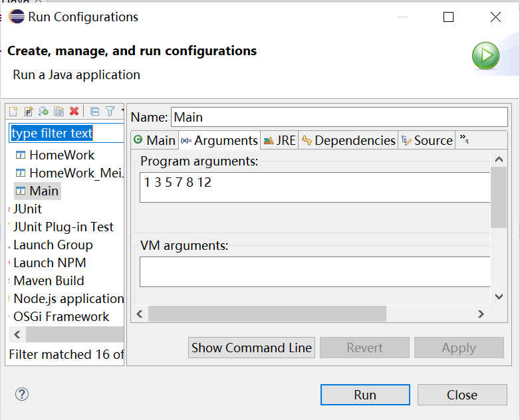520x420 pixels.
Task: Open the launch configuration filter icon
Action: point(110,112)
